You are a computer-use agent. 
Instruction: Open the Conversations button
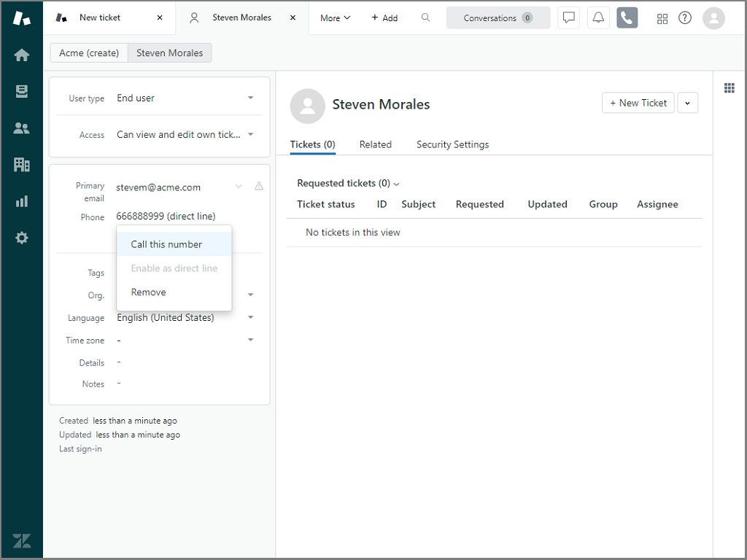tap(498, 18)
